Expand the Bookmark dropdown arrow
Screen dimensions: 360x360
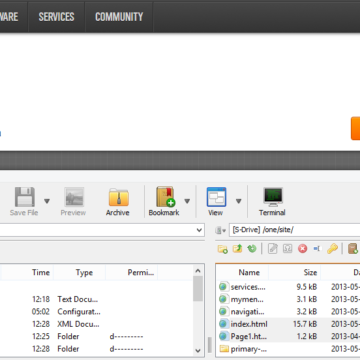[187, 201]
